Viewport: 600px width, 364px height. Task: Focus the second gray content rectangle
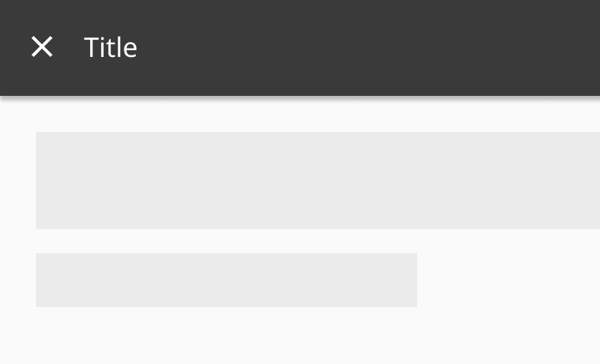(226, 280)
